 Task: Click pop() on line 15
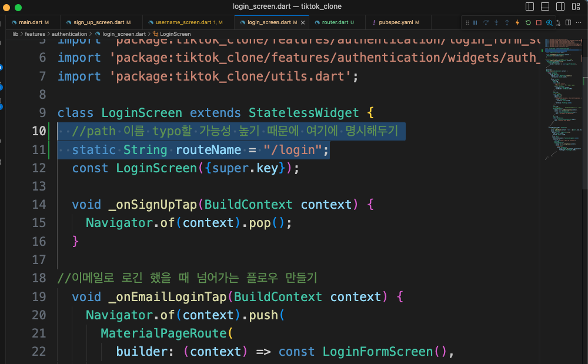coord(267,223)
